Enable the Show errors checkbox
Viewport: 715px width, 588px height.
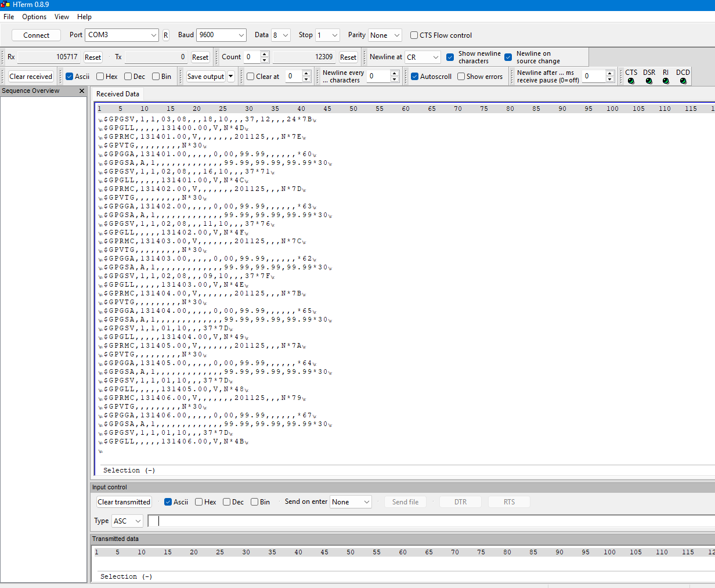[461, 77]
